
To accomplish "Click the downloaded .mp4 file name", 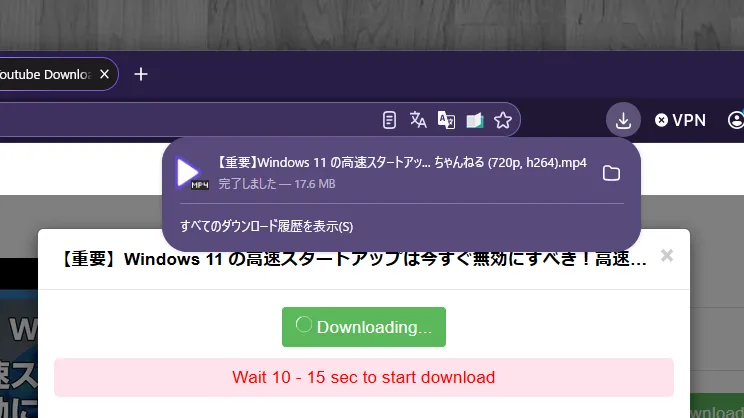I will [402, 162].
